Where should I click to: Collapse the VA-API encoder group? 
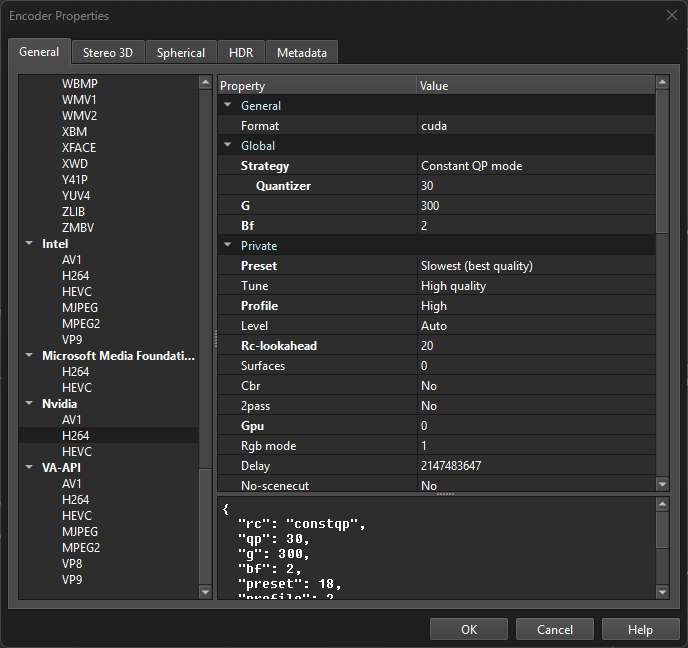(28, 468)
